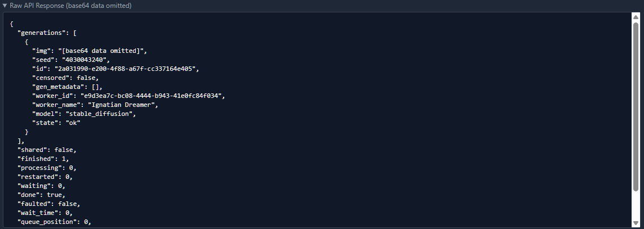Click the stable_diffusion model value
This screenshot has width=644, height=229.
[x=108, y=114]
